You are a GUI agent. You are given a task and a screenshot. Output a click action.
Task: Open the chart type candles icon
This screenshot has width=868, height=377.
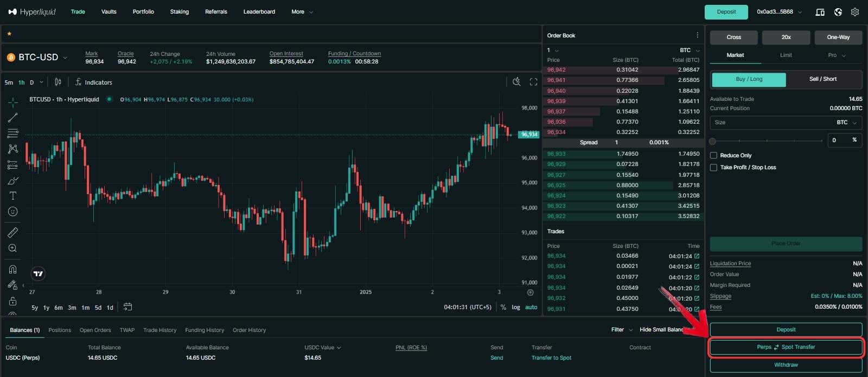[58, 82]
